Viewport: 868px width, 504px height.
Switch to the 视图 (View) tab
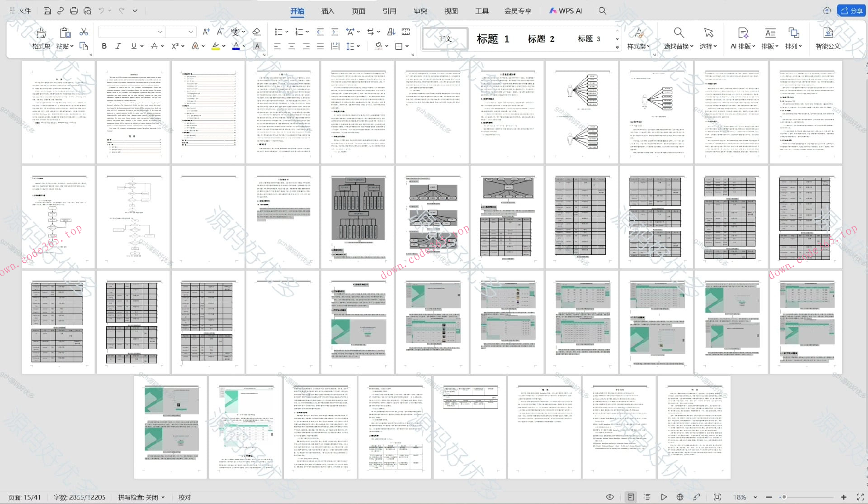(x=451, y=11)
